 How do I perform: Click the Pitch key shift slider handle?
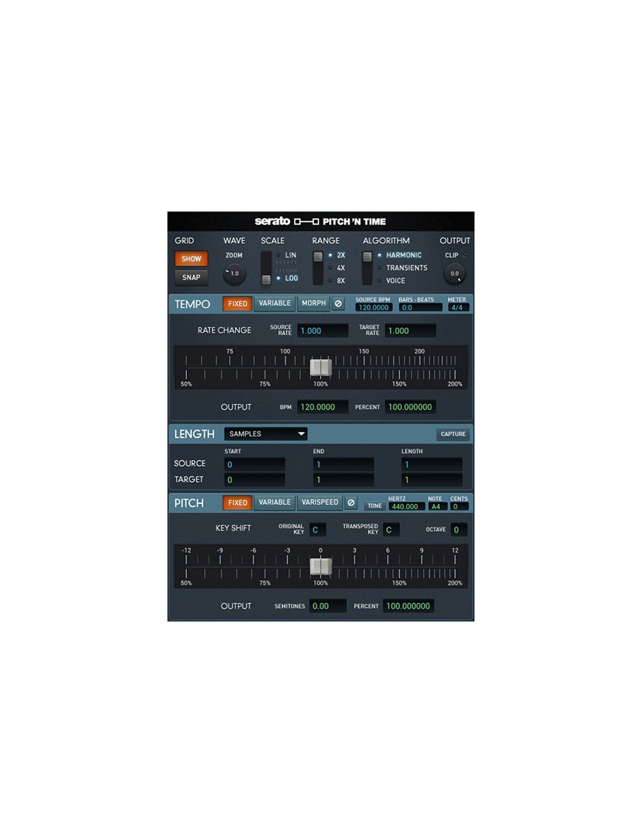(321, 566)
